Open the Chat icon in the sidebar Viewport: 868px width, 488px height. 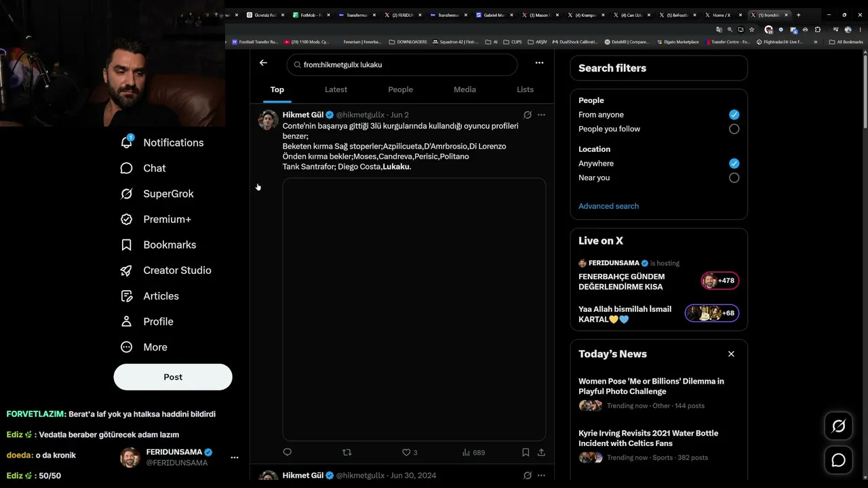coord(126,168)
